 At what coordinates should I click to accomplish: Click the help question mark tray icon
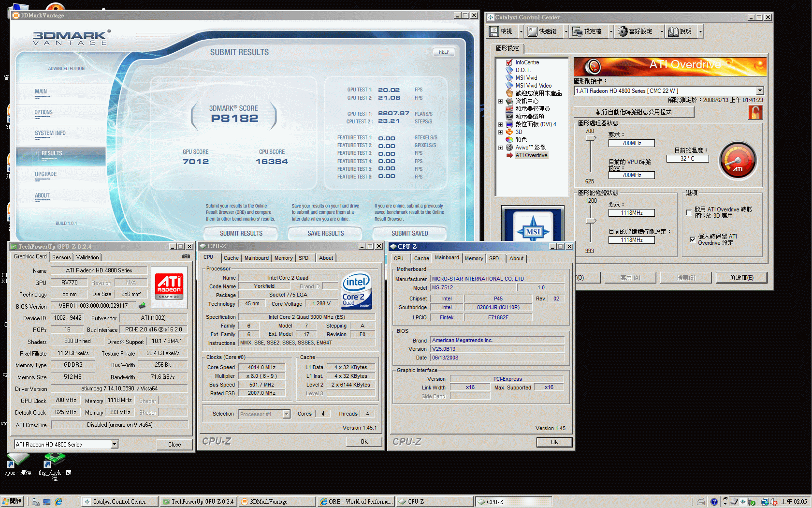coord(714,502)
